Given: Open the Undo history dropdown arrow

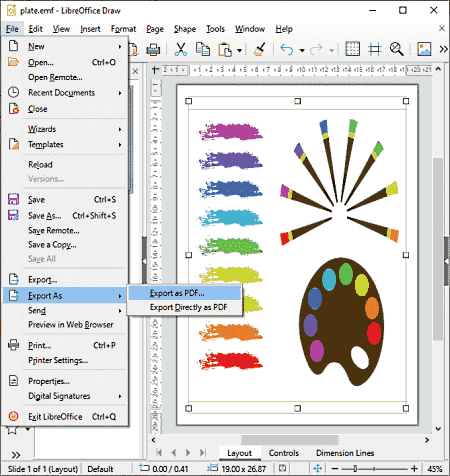Looking at the screenshot, I should 302,51.
